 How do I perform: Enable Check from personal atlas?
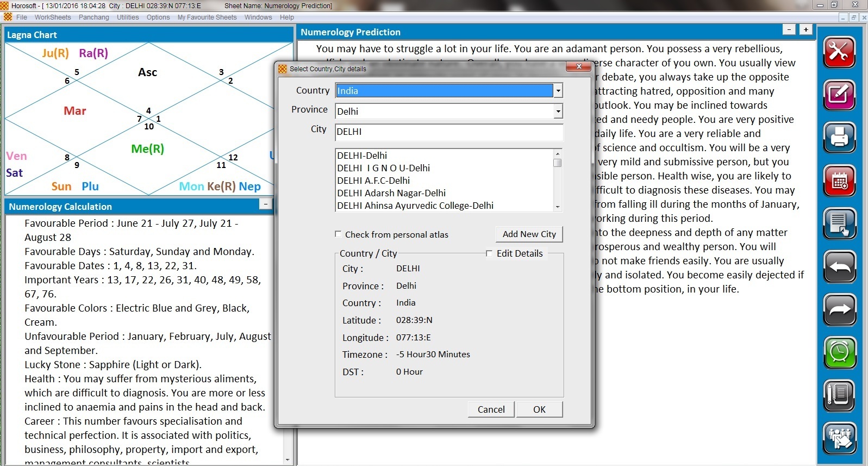338,234
